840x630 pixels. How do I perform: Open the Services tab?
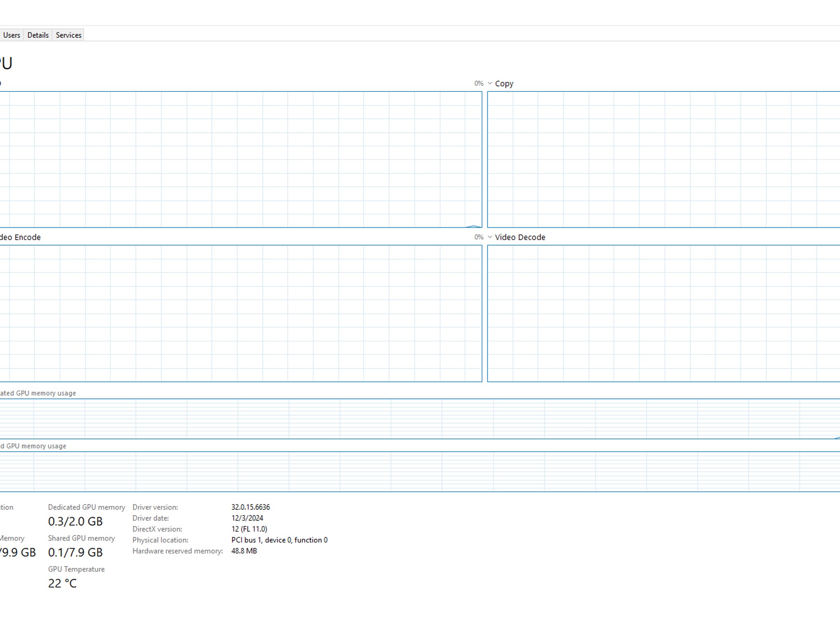68,35
